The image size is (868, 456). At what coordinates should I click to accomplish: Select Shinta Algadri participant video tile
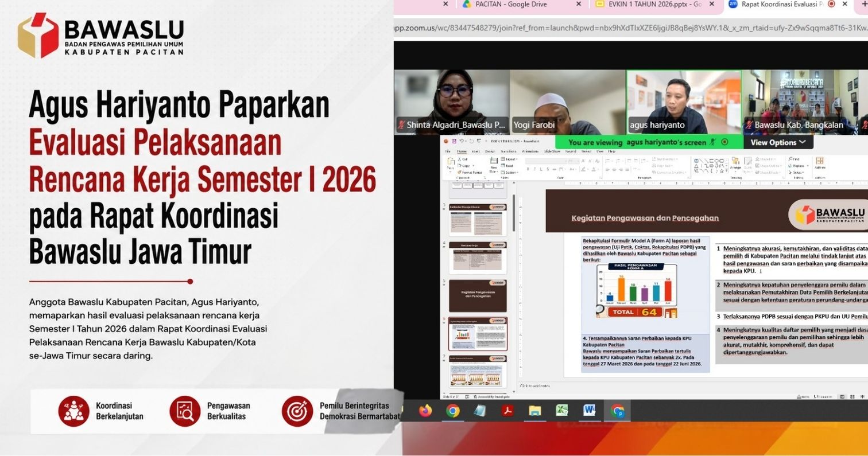[x=452, y=103]
